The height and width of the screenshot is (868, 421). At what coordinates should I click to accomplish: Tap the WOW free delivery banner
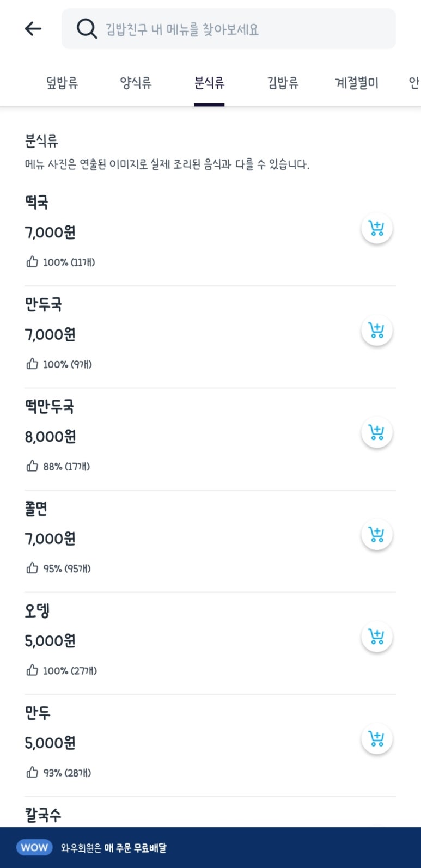210,847
